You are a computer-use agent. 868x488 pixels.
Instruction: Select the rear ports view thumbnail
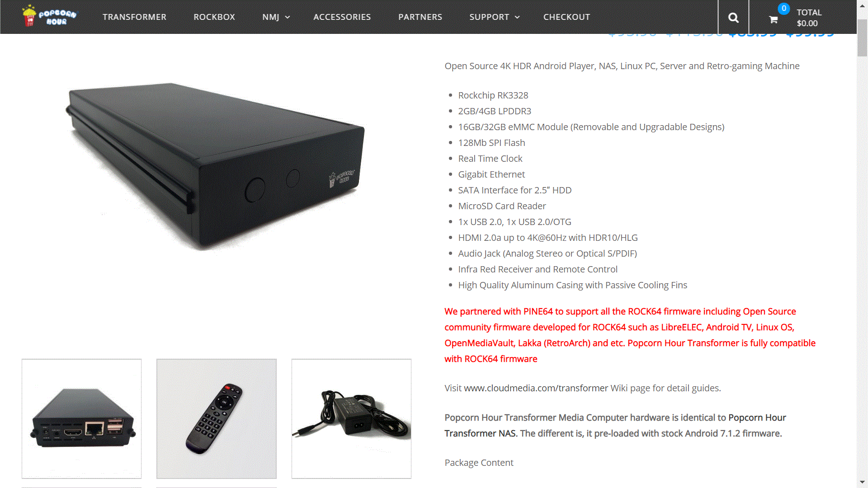[x=81, y=419]
